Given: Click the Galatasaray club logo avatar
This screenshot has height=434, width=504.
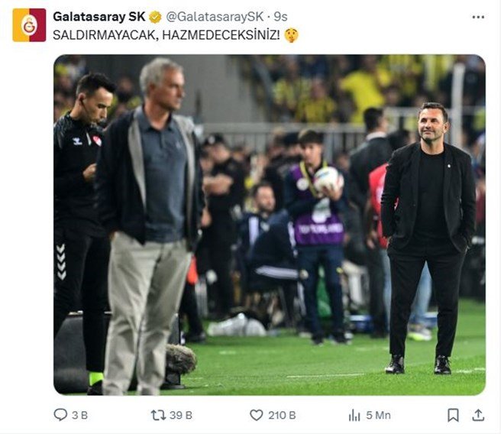Looking at the screenshot, I should point(29,24).
